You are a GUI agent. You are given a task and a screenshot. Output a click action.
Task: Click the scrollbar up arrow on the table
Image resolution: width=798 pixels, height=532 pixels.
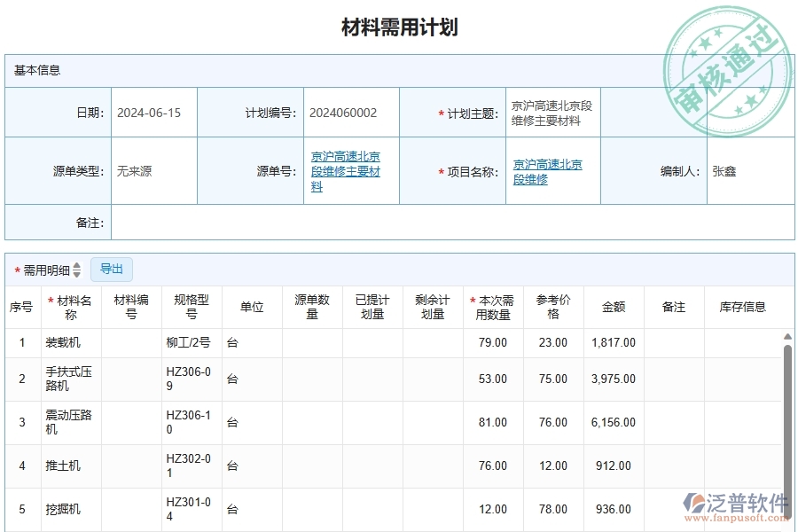[x=787, y=335]
